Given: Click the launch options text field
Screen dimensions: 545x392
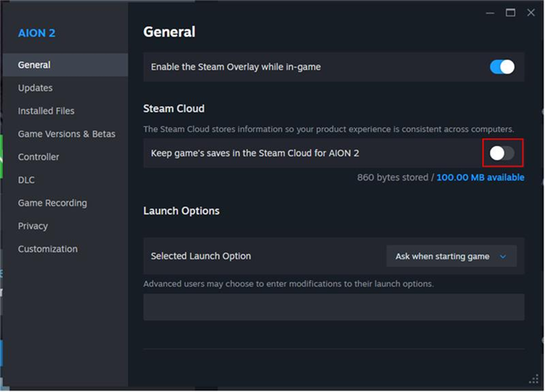Looking at the screenshot, I should pyautogui.click(x=334, y=308).
